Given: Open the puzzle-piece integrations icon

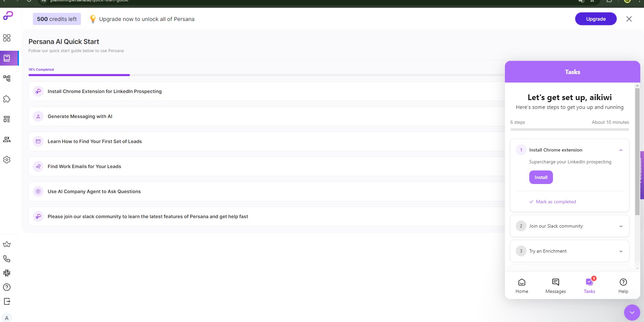Looking at the screenshot, I should (7, 99).
